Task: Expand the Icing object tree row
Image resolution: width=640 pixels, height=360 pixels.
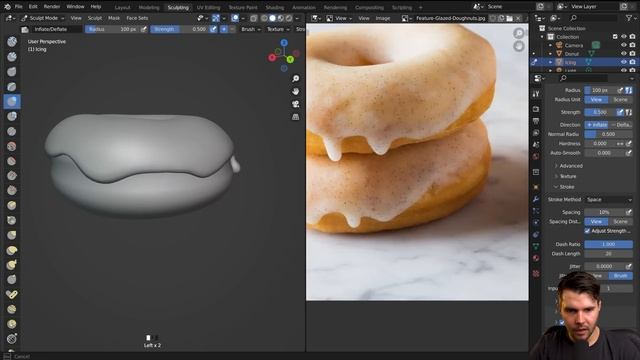Action: 551,62
